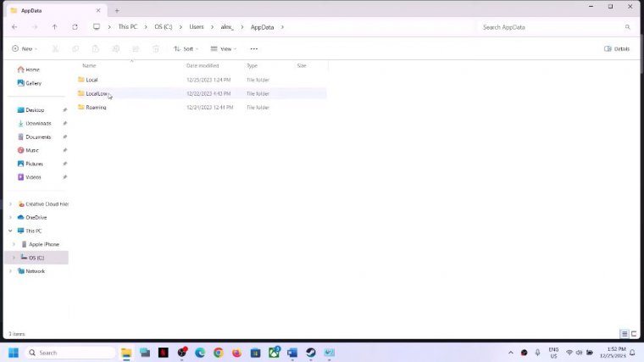Switch to large thumbnails view in status bar
Image resolution: width=644 pixels, height=362 pixels.
pos(633,334)
